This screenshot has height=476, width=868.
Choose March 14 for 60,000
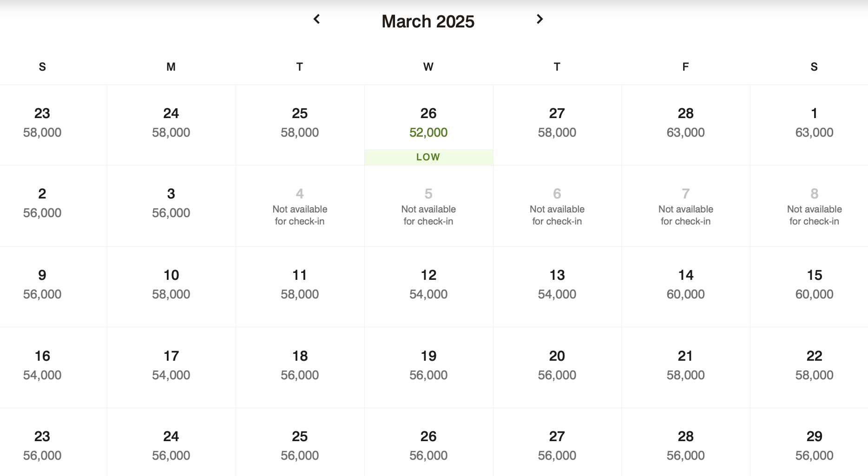point(685,284)
